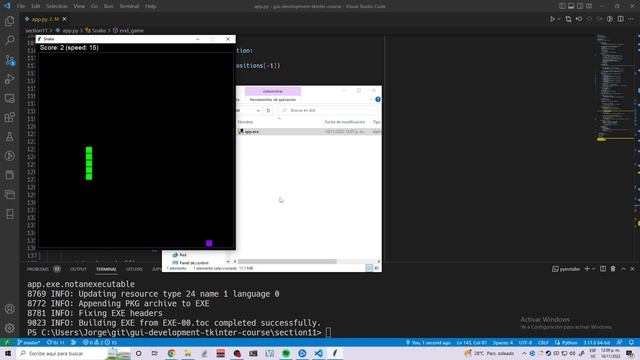Click the errors and warnings status item
The height and width of the screenshot is (360, 640).
click(100, 342)
